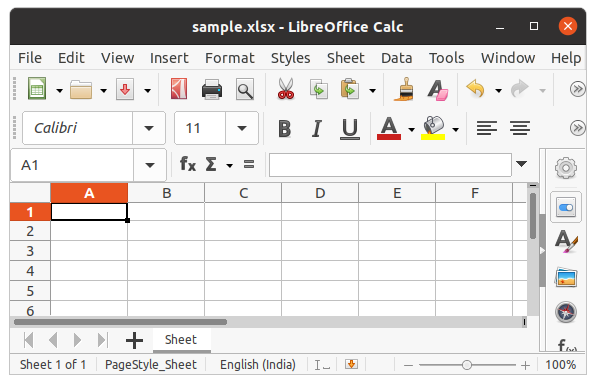Click zoom in plus button

point(525,365)
